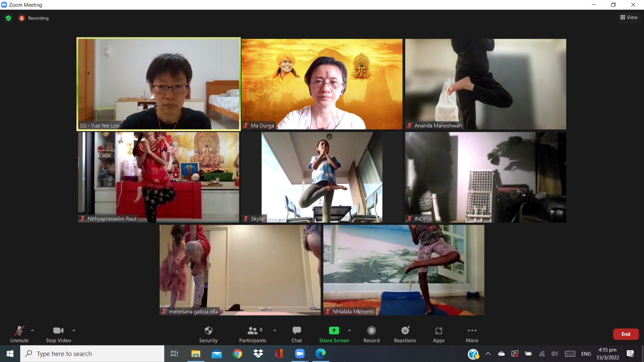Viewport: 644px width, 362px height.
Task: Click the More options ellipsis
Action: [472, 334]
